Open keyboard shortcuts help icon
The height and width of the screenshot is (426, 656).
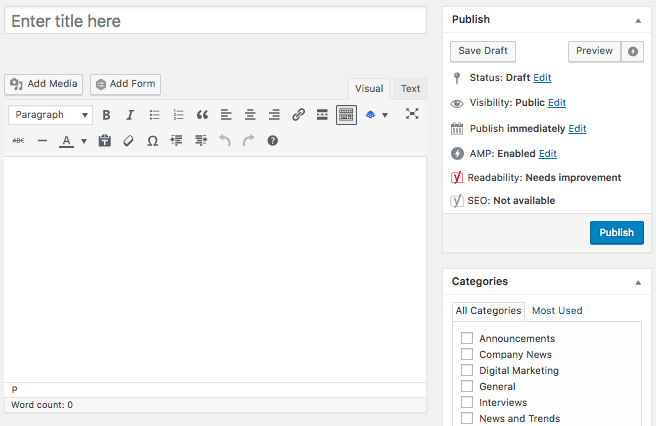coord(273,141)
